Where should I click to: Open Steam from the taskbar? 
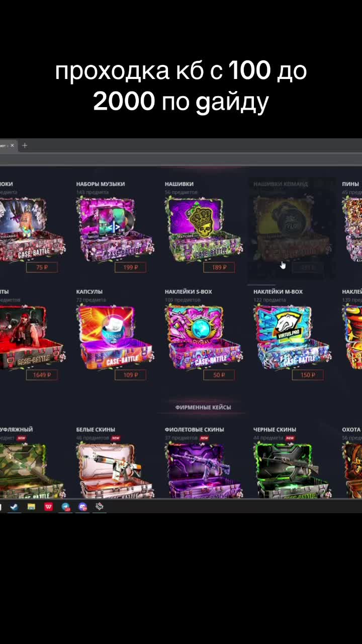tap(14, 507)
